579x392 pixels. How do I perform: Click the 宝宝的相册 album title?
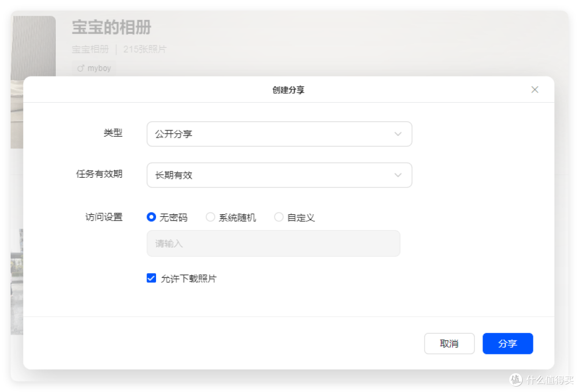tap(112, 27)
